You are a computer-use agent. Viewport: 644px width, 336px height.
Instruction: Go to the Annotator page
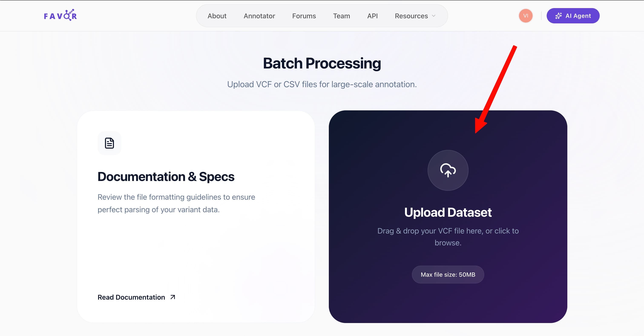click(x=259, y=16)
